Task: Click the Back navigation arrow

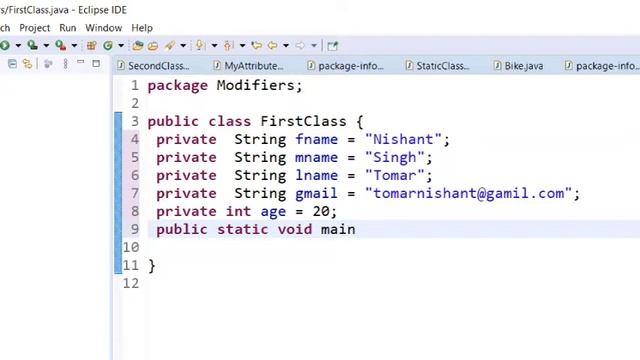Action: pyautogui.click(x=272, y=45)
